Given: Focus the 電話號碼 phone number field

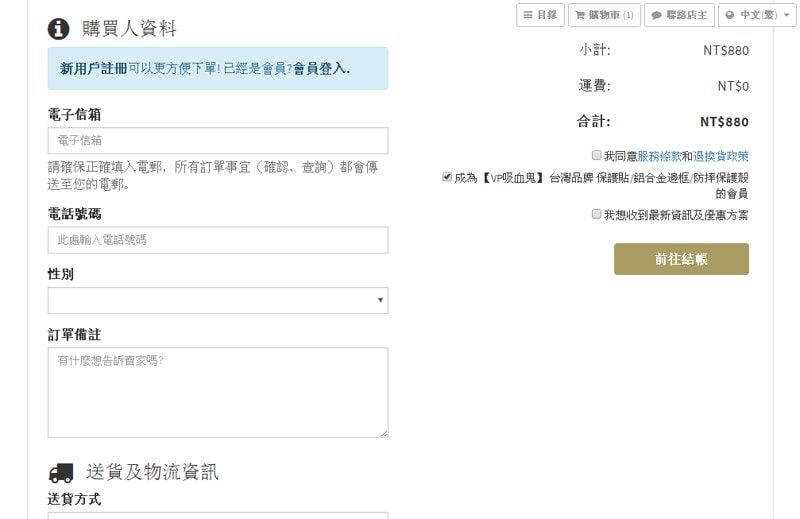Looking at the screenshot, I should pos(217,240).
